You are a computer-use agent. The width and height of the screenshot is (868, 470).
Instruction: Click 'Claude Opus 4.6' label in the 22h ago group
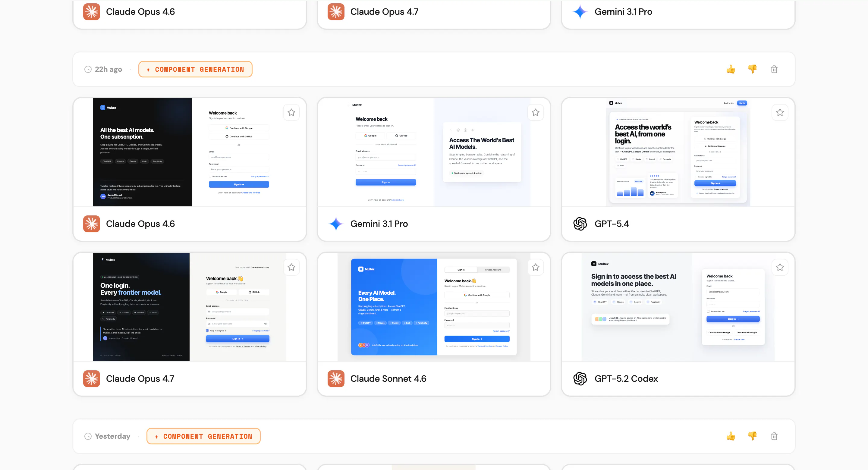tap(140, 224)
